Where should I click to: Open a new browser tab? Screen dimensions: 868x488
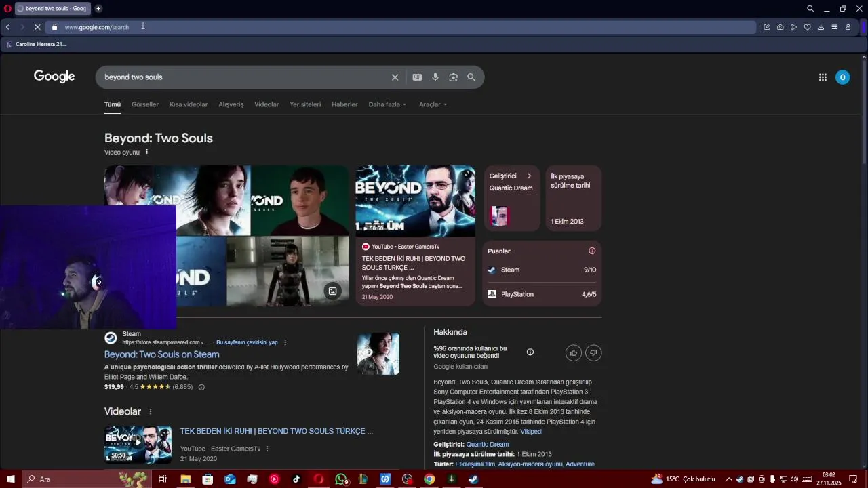[x=98, y=9]
